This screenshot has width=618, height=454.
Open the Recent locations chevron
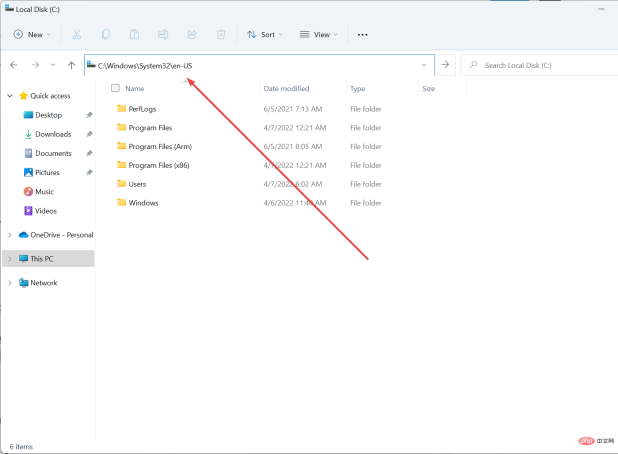[x=53, y=65]
